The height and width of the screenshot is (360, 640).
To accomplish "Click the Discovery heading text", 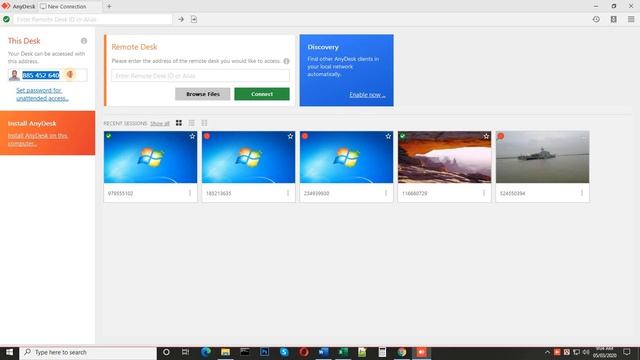I will (323, 47).
